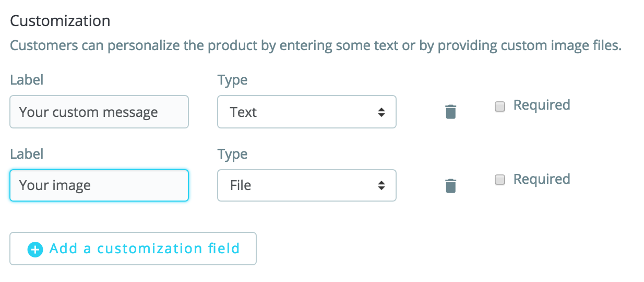Click the "Required" text beside the File row
644x282 pixels.
tap(541, 179)
